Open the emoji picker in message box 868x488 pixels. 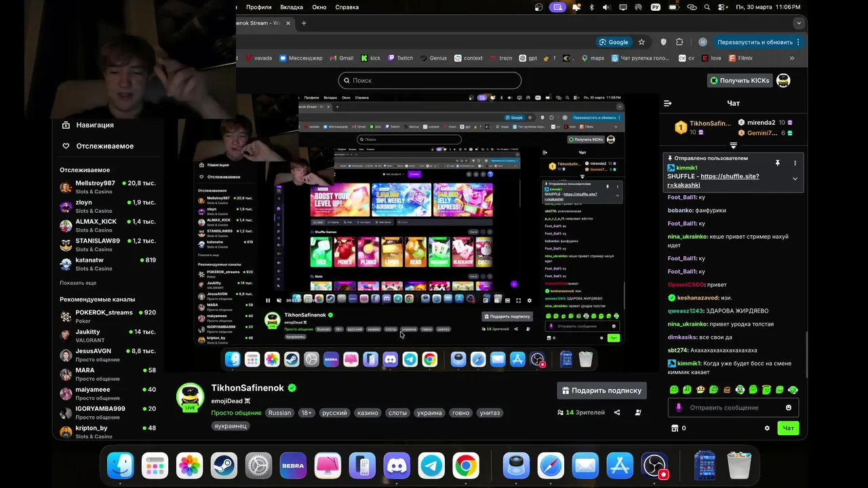[x=789, y=407]
